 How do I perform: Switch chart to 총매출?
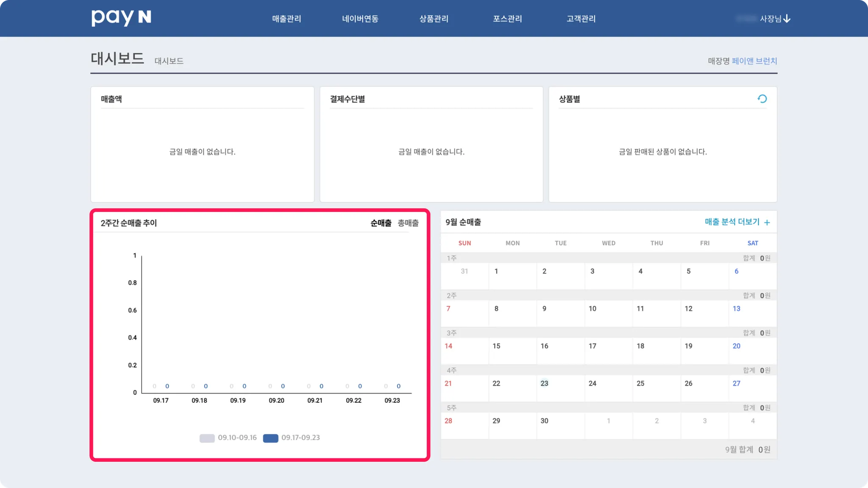(x=408, y=223)
